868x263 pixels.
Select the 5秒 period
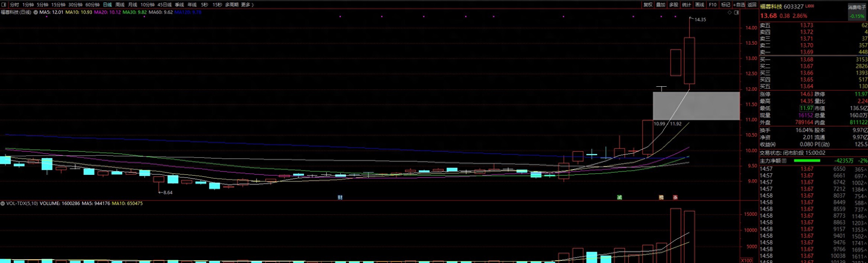tap(205, 5)
